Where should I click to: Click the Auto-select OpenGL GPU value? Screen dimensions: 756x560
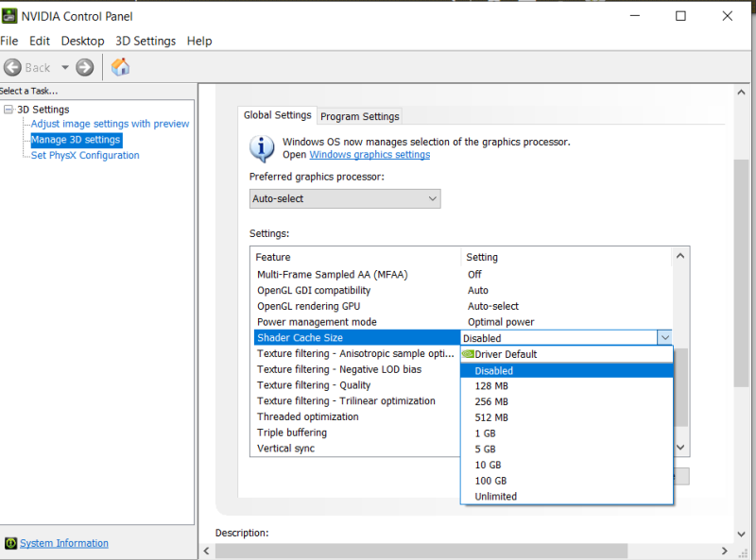pos(493,307)
